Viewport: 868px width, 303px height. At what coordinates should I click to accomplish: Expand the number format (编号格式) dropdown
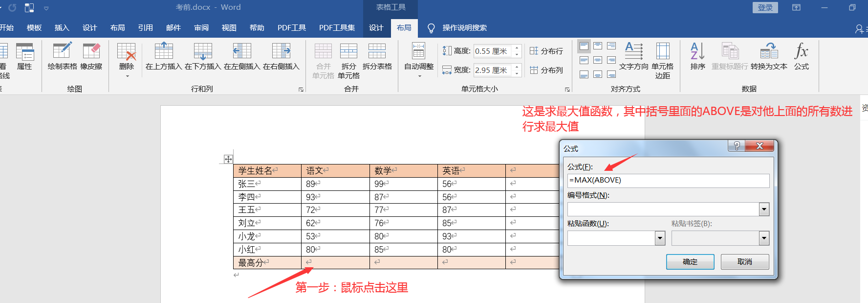coord(764,210)
